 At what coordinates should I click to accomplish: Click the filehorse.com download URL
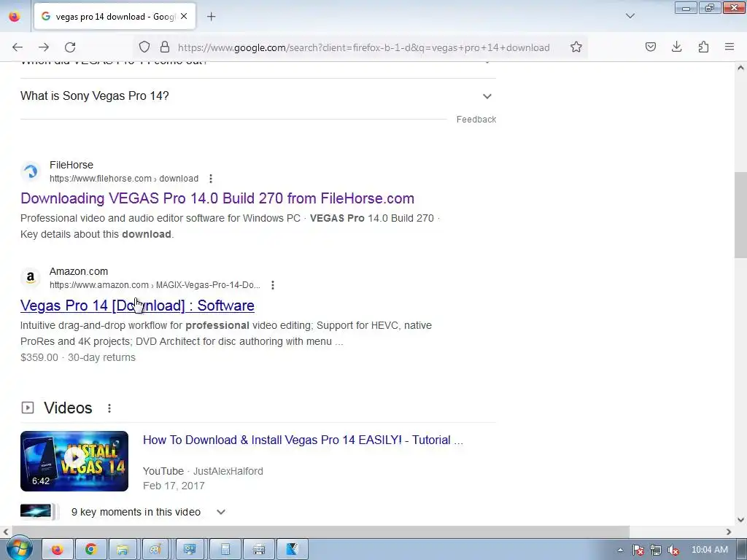[124, 179]
